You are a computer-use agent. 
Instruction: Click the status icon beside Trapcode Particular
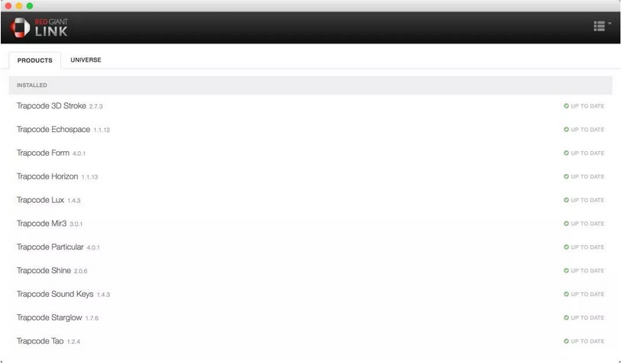click(x=566, y=246)
